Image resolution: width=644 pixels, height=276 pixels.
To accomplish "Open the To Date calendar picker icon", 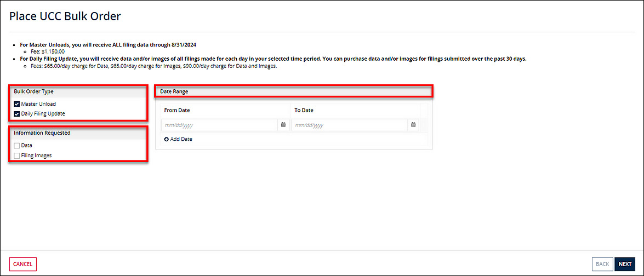I will pos(413,125).
